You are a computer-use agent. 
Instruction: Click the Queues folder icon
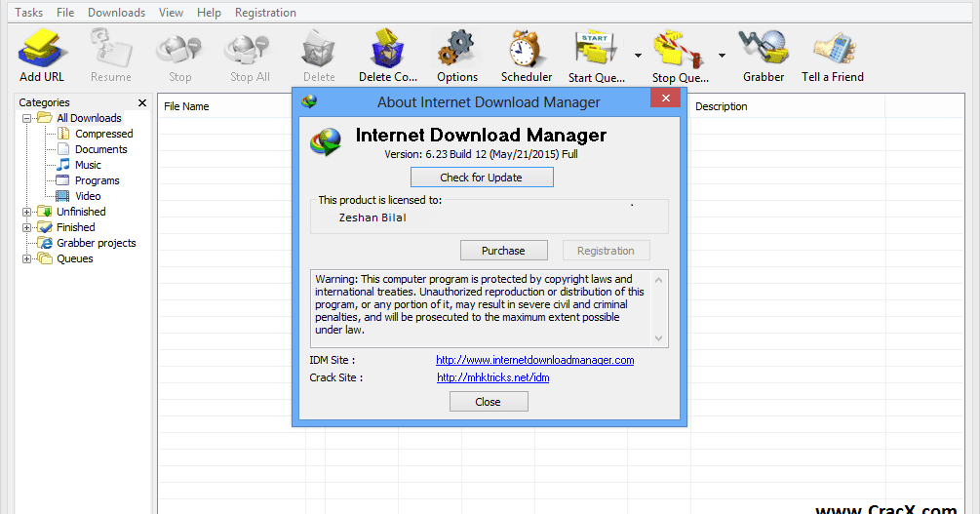click(x=45, y=258)
